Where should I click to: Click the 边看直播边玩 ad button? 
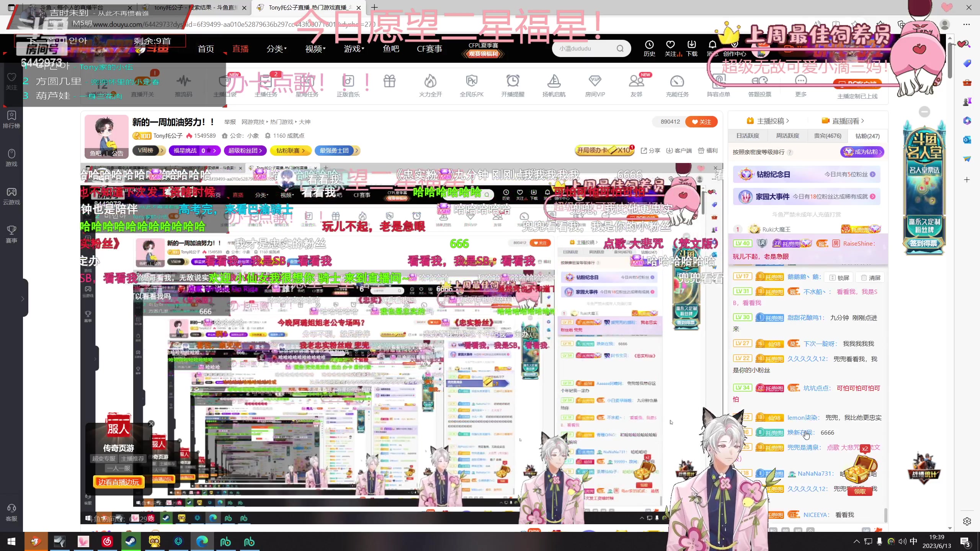119,482
